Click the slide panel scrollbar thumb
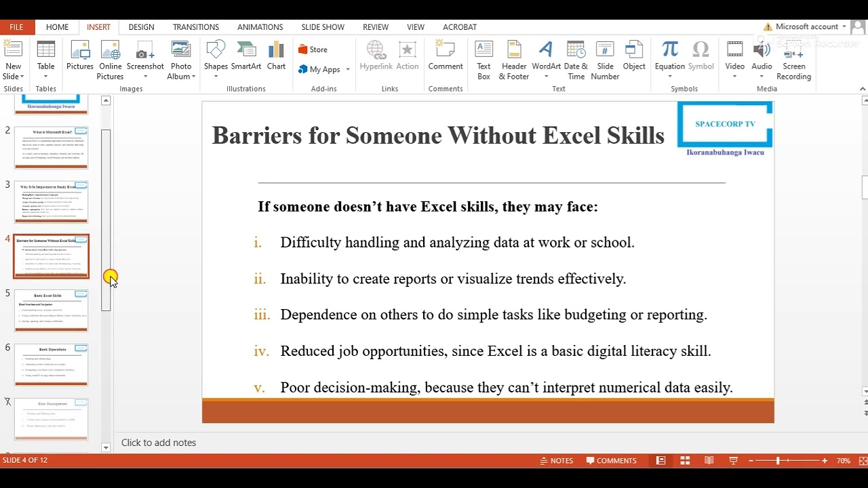 106,220
